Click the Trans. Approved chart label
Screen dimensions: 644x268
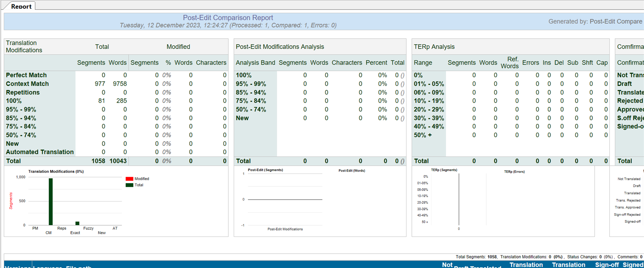pos(628,208)
